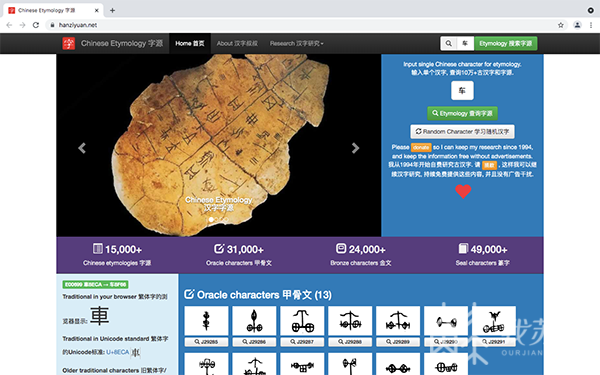This screenshot has width=600, height=375.
Task: Click the Chinese etymologies 字源 label
Action: click(x=117, y=263)
